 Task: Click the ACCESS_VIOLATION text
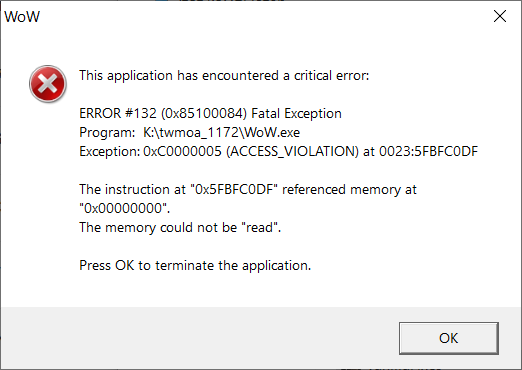[292, 152]
